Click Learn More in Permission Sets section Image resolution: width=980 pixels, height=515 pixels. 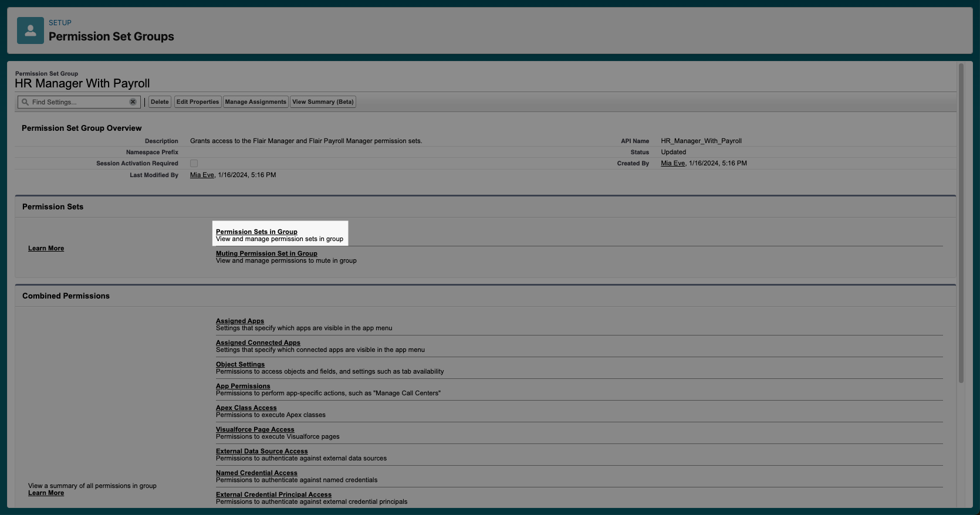coord(46,248)
